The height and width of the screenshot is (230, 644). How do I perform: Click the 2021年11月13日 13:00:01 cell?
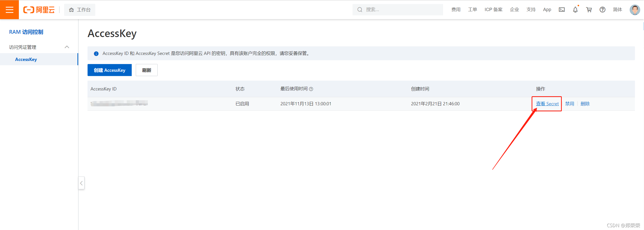(x=306, y=104)
